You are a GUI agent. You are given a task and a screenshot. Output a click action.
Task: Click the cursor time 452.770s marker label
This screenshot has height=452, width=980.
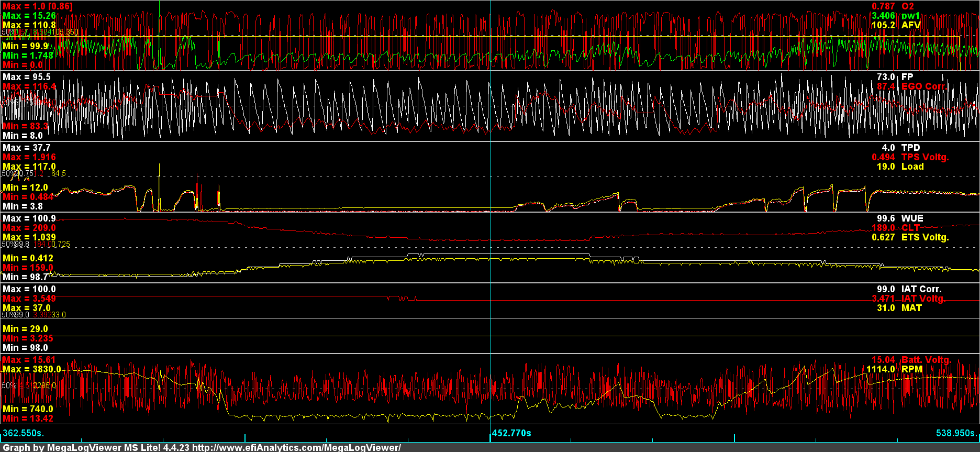point(511,433)
